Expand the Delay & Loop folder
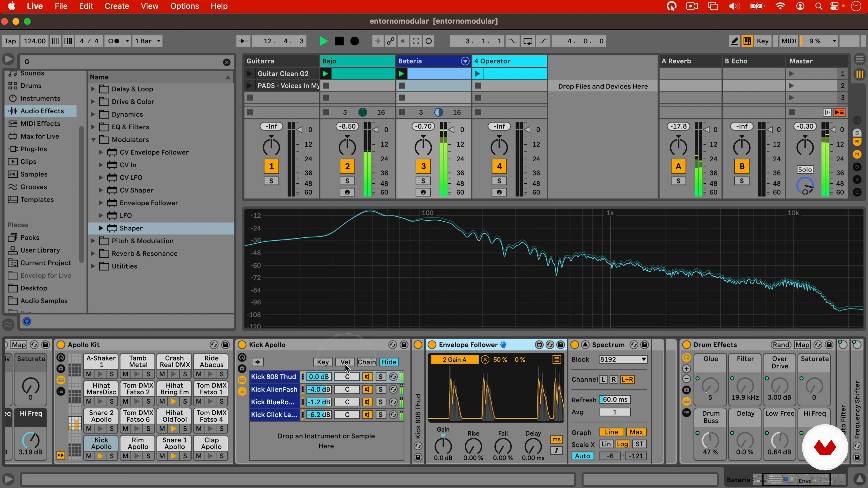The image size is (868, 488). click(x=93, y=89)
